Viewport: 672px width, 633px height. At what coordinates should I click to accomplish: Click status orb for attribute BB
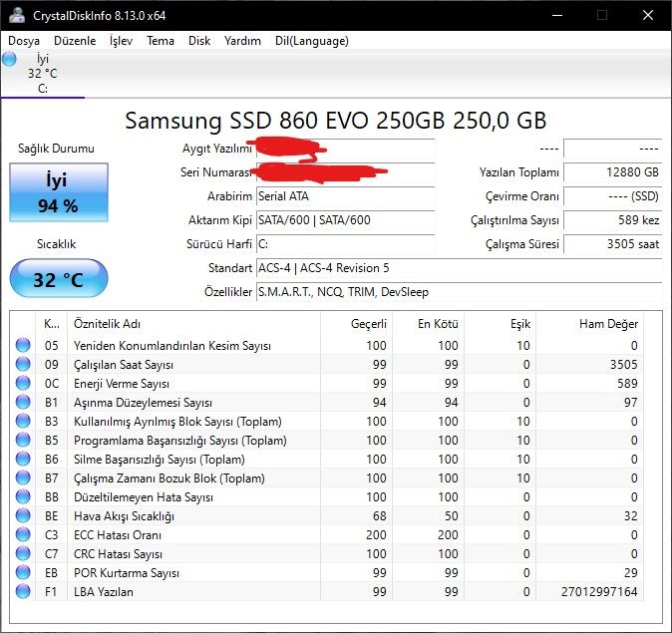coord(23,496)
